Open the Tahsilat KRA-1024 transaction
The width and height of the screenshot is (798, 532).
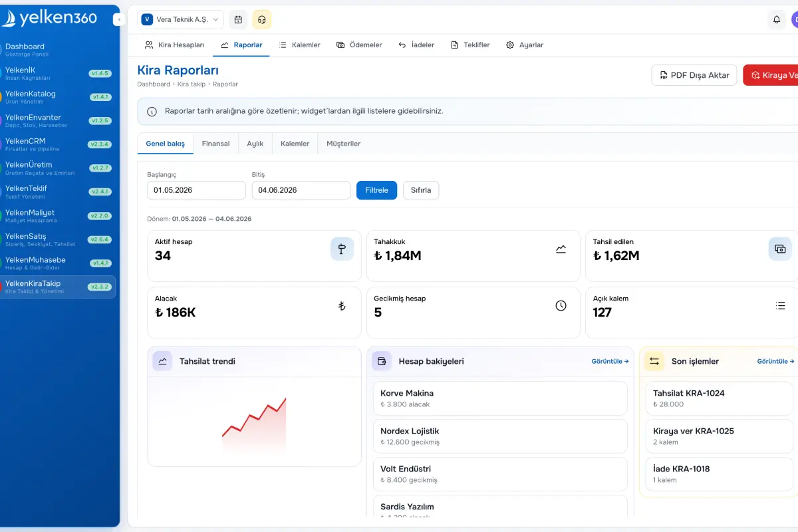click(x=719, y=398)
